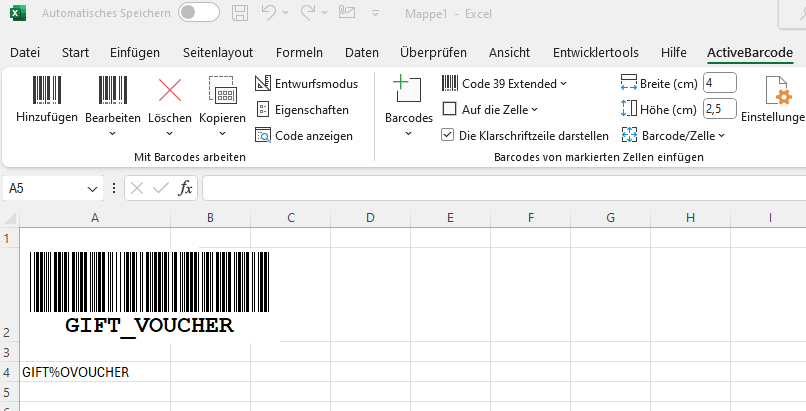Click the insert function fx icon
This screenshot has width=806, height=411.
(x=185, y=189)
